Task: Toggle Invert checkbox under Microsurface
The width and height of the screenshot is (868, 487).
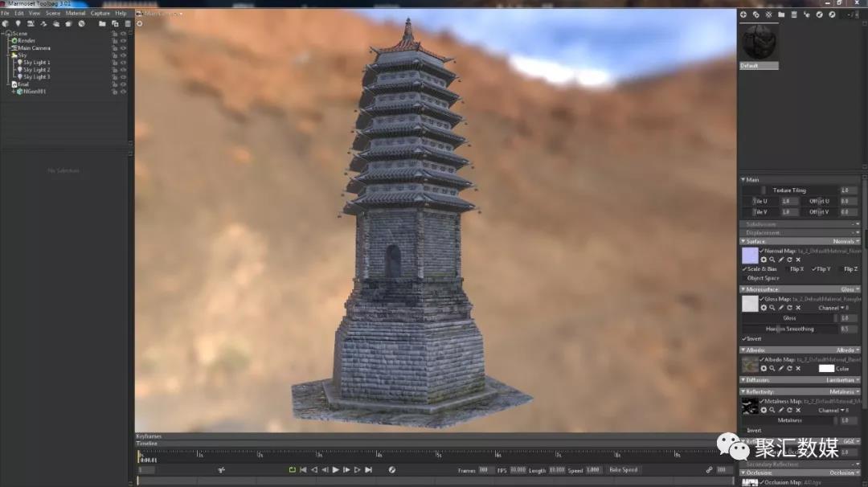Action: click(x=744, y=339)
